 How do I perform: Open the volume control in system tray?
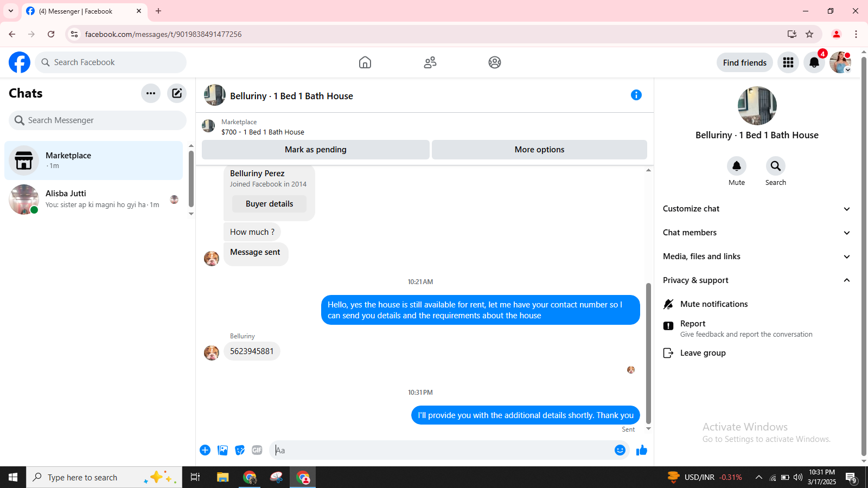coord(797,477)
